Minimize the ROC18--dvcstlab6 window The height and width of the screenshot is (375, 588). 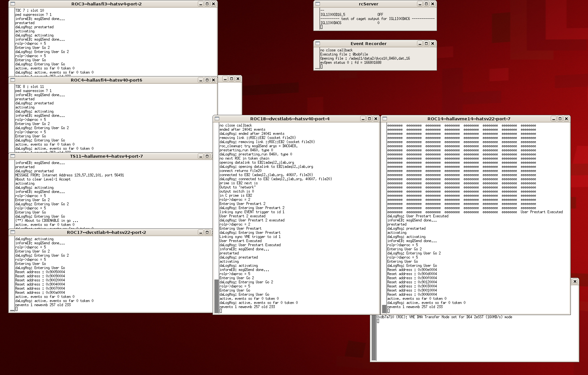pyautogui.click(x=363, y=119)
